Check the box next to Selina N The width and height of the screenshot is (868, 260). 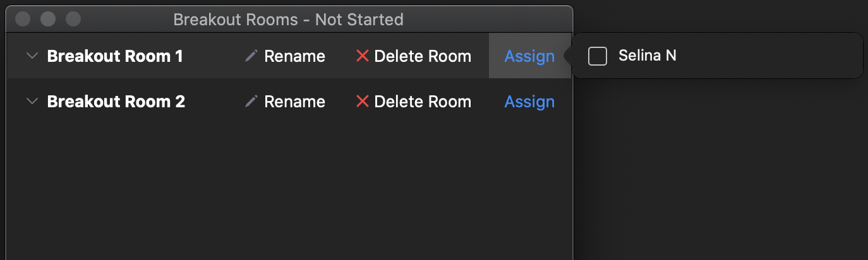pos(598,56)
